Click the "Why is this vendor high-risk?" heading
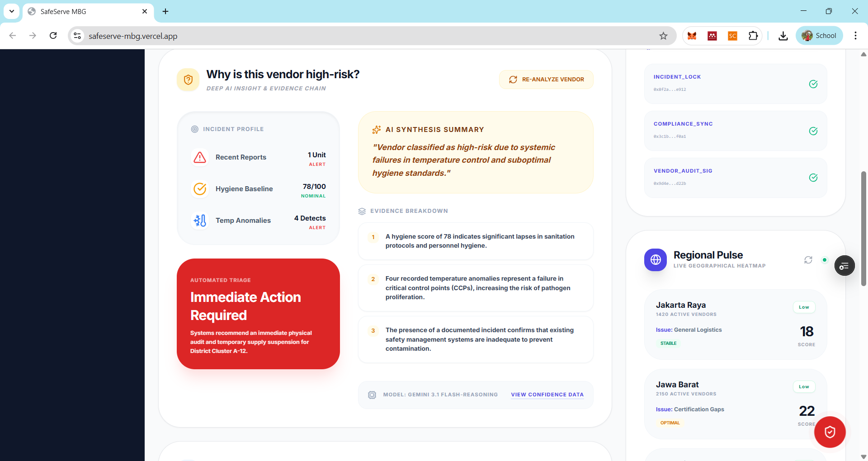This screenshot has height=461, width=868. (x=283, y=75)
